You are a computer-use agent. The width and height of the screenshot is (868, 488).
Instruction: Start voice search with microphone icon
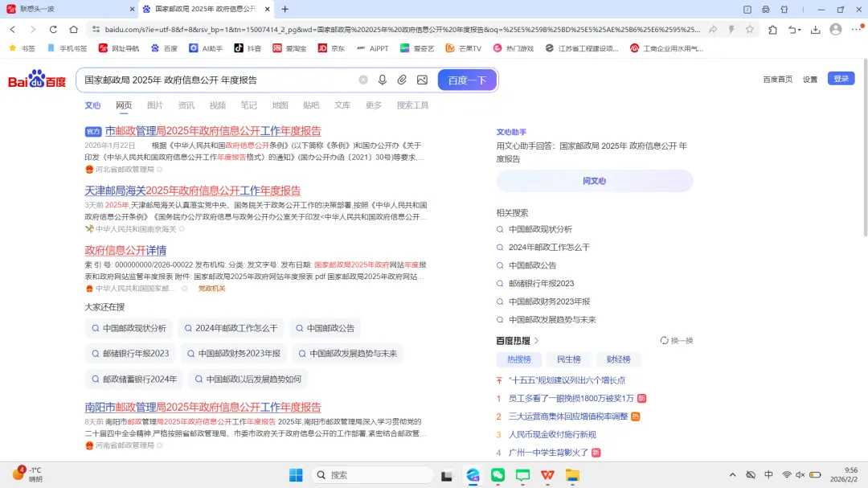click(382, 80)
